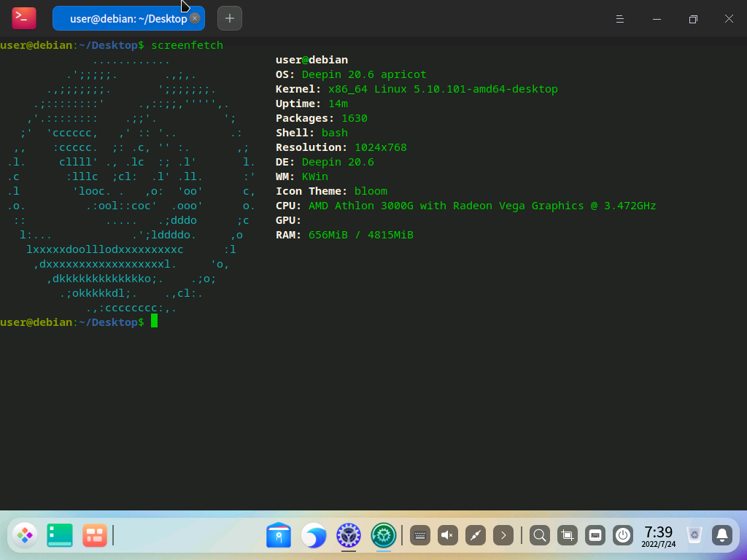
Task: Open the notification center bell
Action: tap(722, 536)
